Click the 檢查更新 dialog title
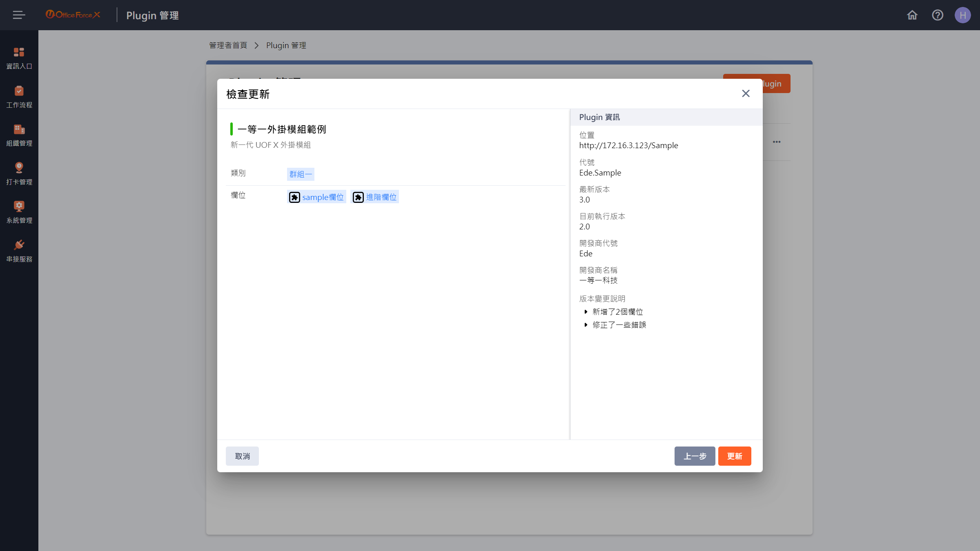Viewport: 980px width, 551px height. tap(248, 94)
